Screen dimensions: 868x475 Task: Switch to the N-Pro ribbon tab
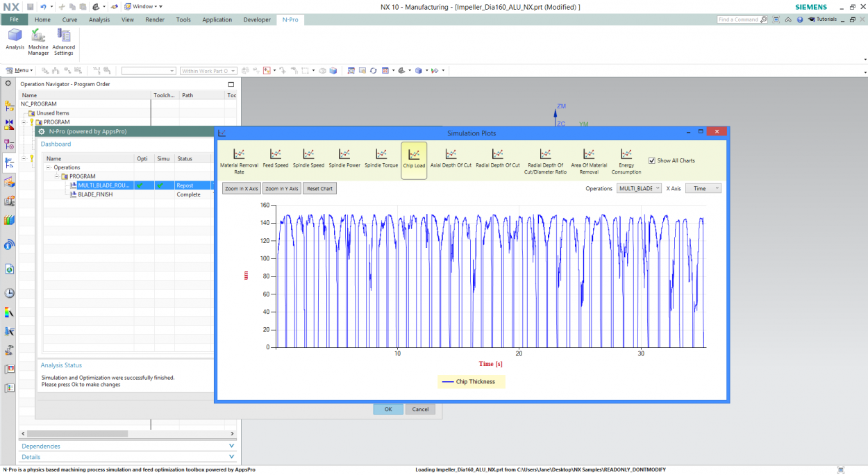click(290, 19)
